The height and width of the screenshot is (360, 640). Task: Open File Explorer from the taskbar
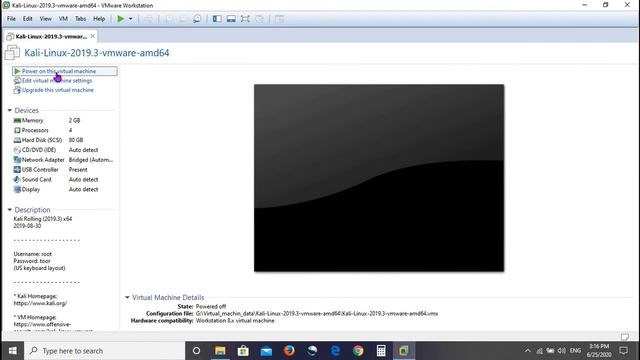[220, 351]
